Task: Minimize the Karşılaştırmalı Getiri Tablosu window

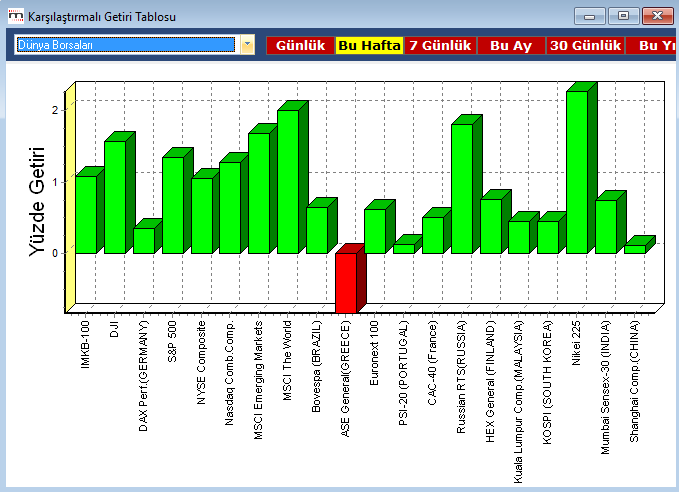Action: coord(589,16)
